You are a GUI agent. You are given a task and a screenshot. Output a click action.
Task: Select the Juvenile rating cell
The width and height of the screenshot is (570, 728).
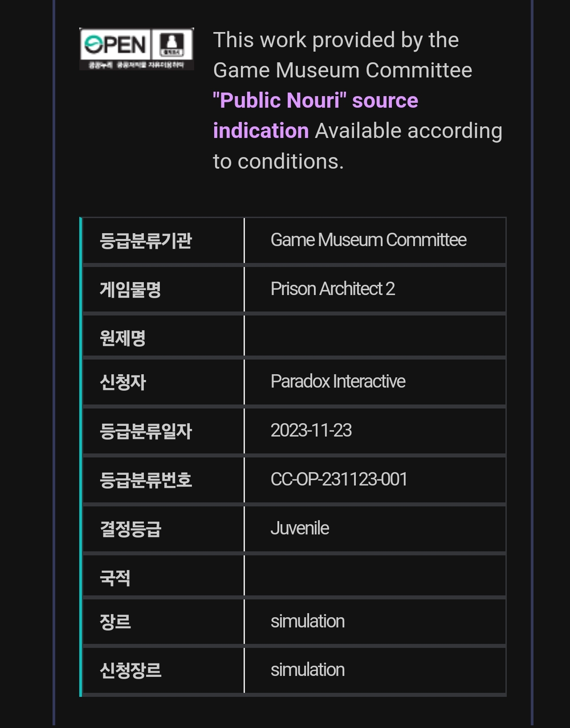tap(300, 529)
